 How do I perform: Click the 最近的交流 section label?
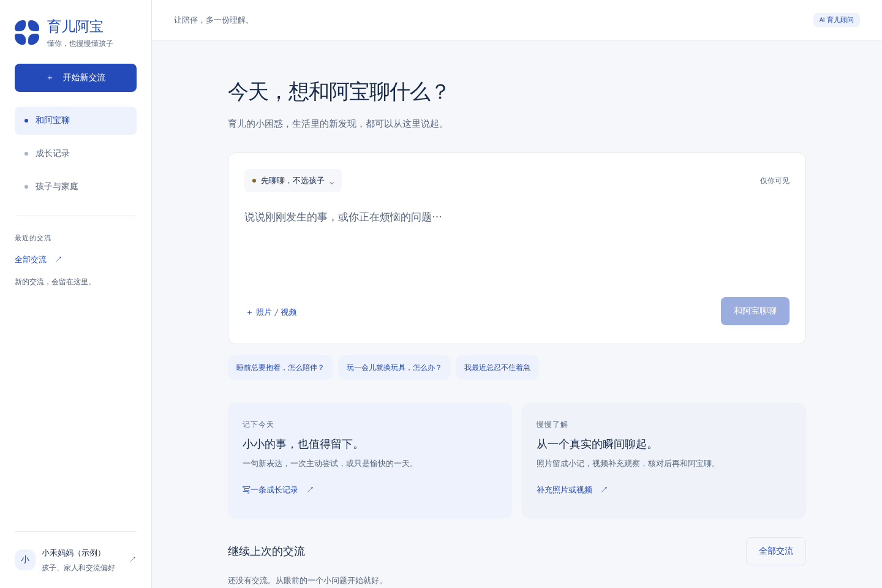pyautogui.click(x=33, y=238)
